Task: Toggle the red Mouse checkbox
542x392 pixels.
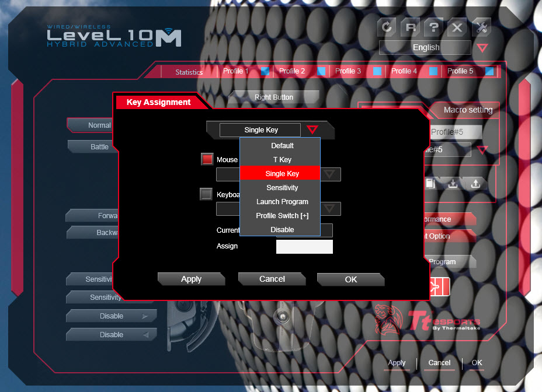Action: [207, 159]
